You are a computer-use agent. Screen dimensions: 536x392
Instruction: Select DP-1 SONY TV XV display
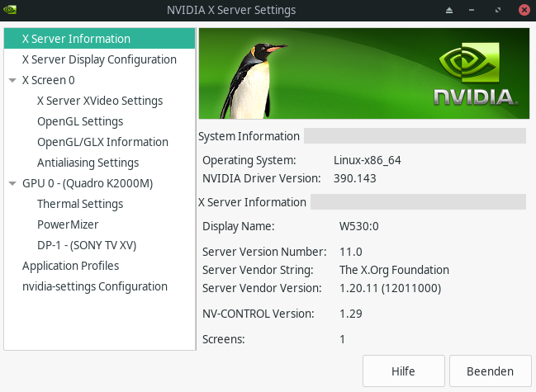pos(87,245)
